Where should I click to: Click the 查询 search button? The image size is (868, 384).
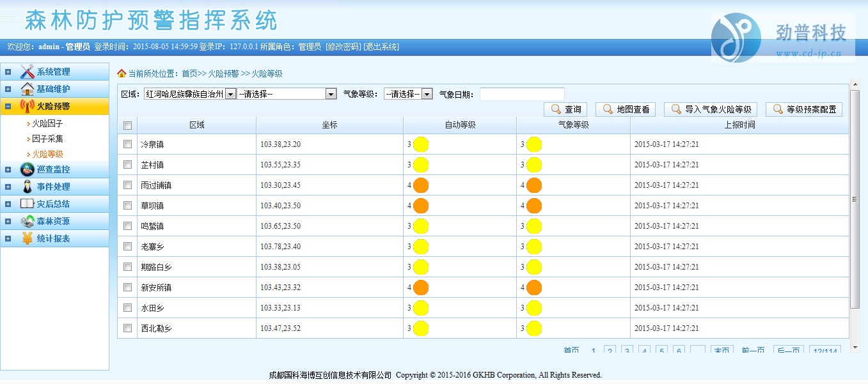[565, 109]
